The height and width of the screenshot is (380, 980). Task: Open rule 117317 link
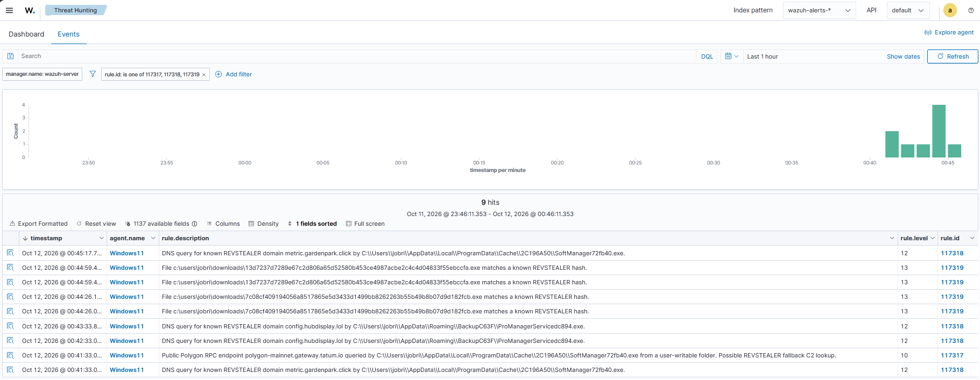952,355
